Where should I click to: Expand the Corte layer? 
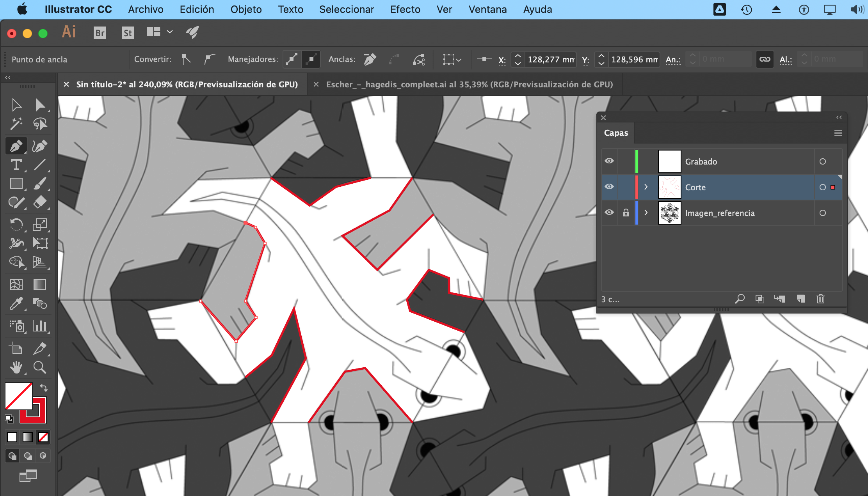tap(646, 187)
